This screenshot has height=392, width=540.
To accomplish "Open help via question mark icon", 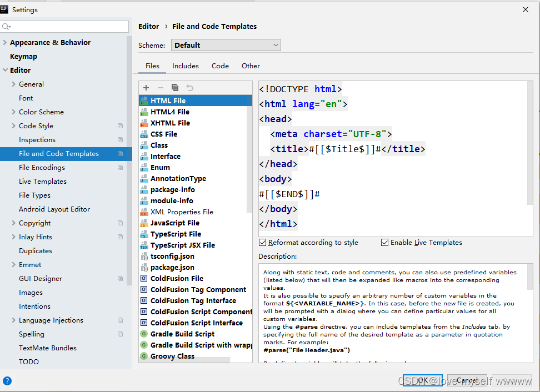I will coord(7,381).
